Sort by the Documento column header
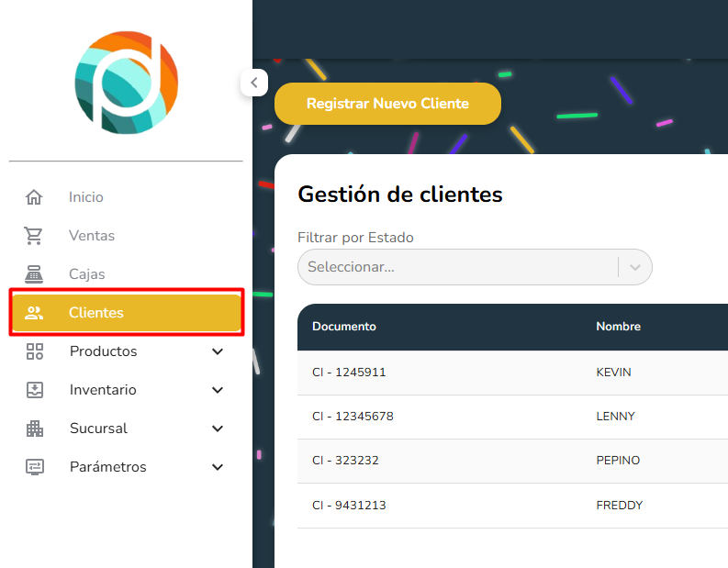The width and height of the screenshot is (728, 568). coord(344,327)
